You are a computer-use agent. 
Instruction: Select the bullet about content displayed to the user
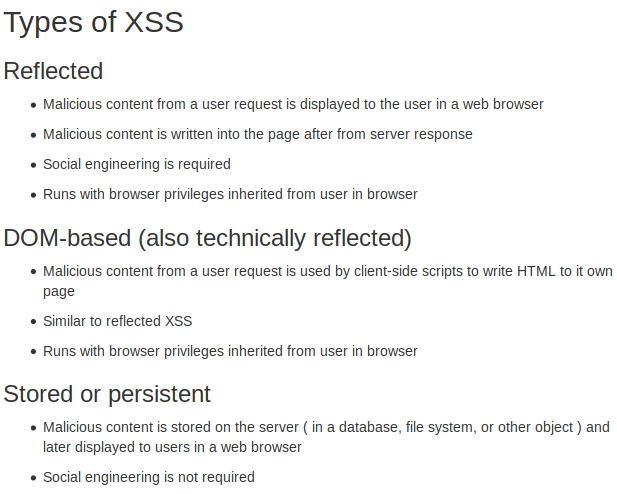click(293, 104)
